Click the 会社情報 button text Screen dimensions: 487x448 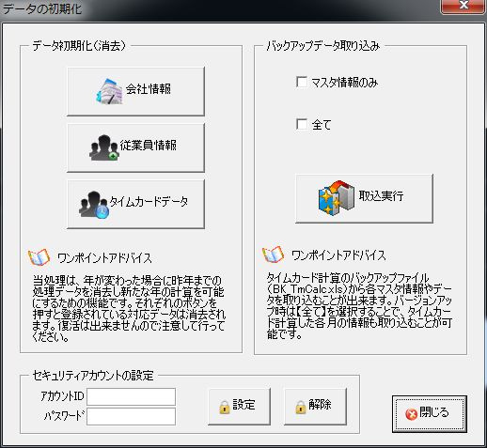click(x=149, y=89)
